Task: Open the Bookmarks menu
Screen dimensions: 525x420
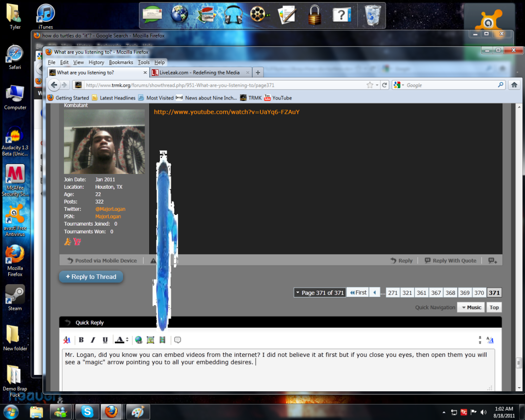Action: point(121,62)
